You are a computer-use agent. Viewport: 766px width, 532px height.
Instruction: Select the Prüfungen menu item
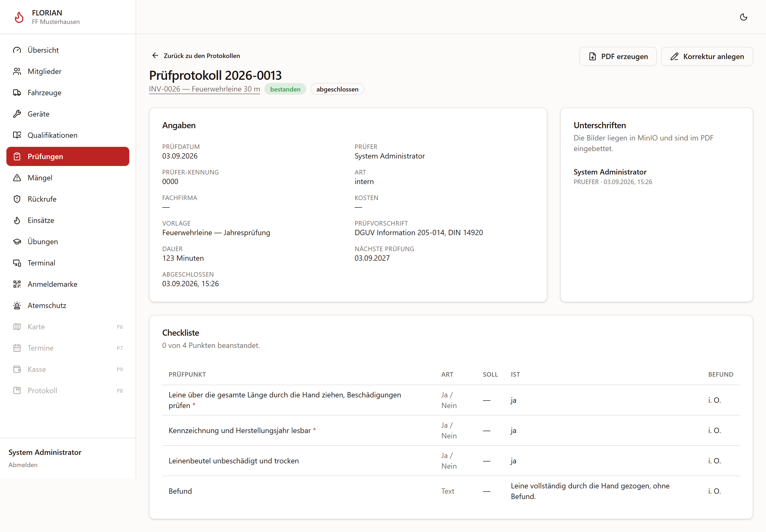point(68,156)
